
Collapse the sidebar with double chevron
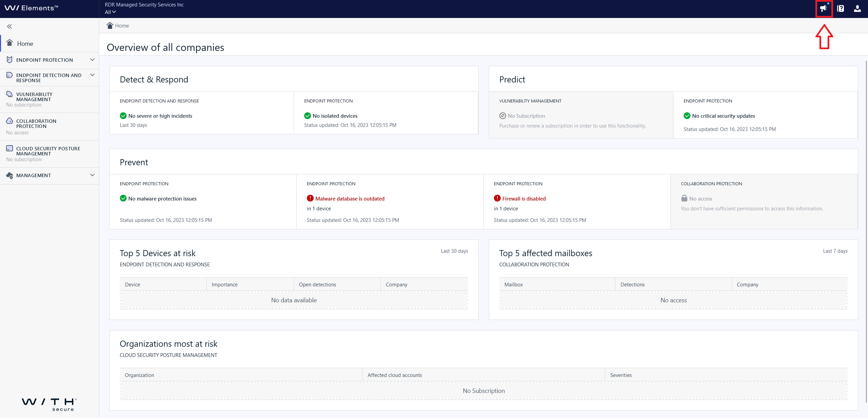[x=10, y=26]
